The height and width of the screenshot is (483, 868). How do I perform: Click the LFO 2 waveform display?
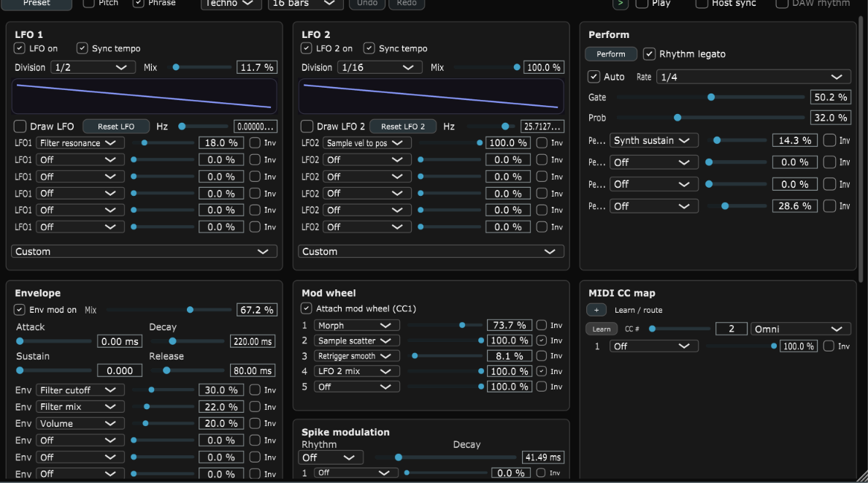click(x=431, y=96)
